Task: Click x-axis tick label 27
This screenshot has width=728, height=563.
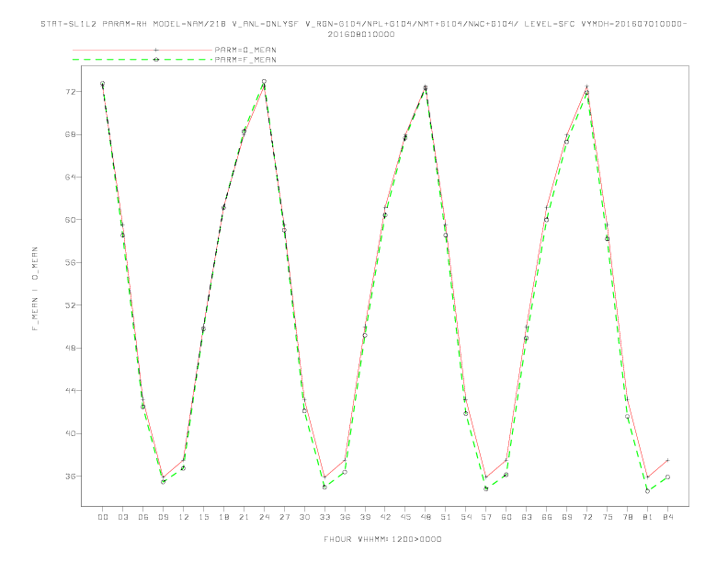Action: click(285, 517)
